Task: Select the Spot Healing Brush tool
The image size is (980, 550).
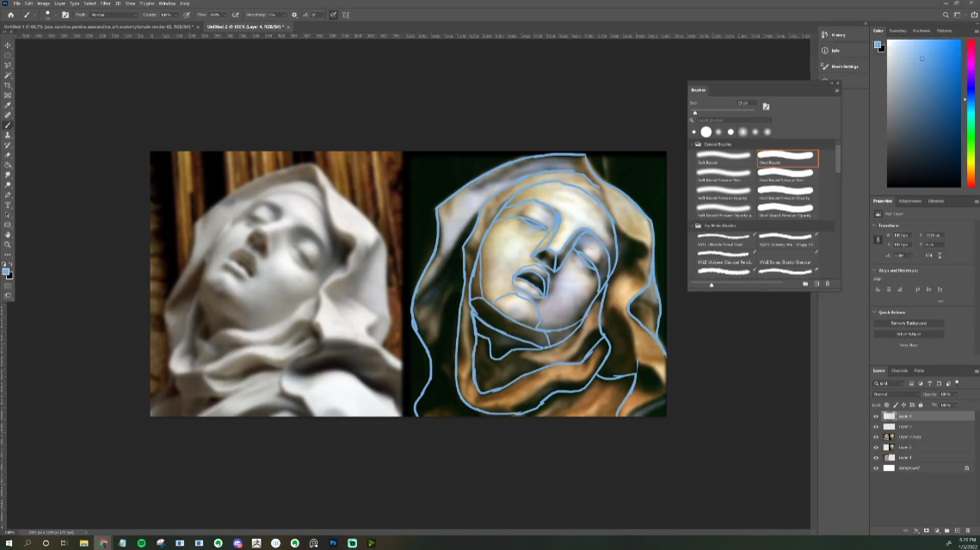Action: coord(8,115)
